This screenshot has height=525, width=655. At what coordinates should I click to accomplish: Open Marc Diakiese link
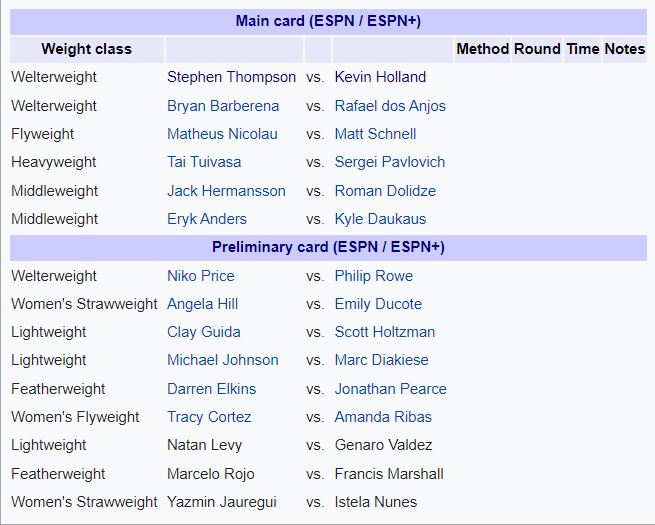coord(381,360)
